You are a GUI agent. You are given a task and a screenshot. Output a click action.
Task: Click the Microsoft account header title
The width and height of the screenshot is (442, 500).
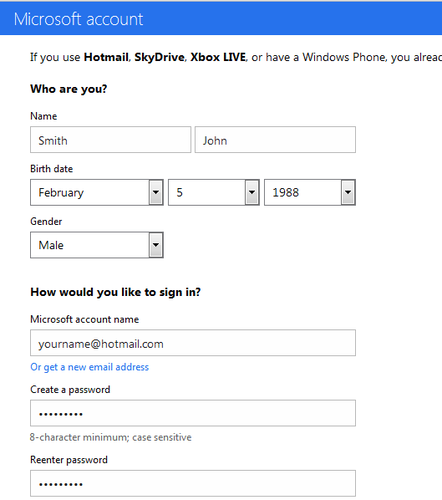78,19
